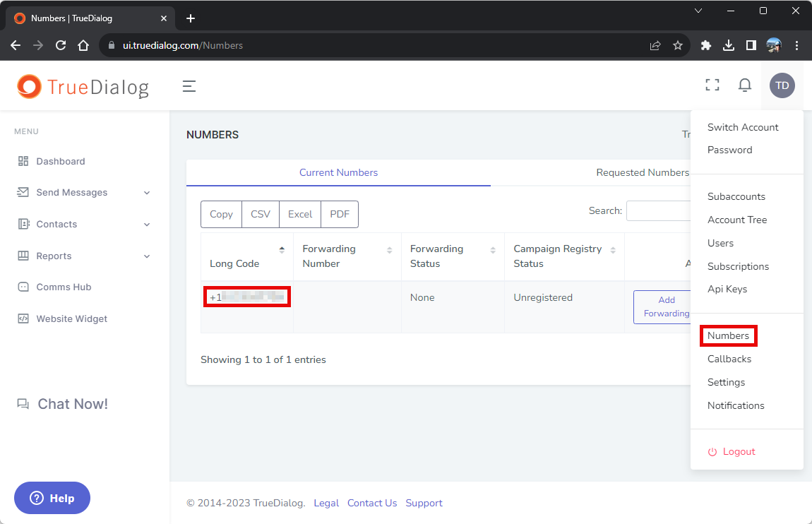
Task: Export table as CSV
Action: coord(261,215)
